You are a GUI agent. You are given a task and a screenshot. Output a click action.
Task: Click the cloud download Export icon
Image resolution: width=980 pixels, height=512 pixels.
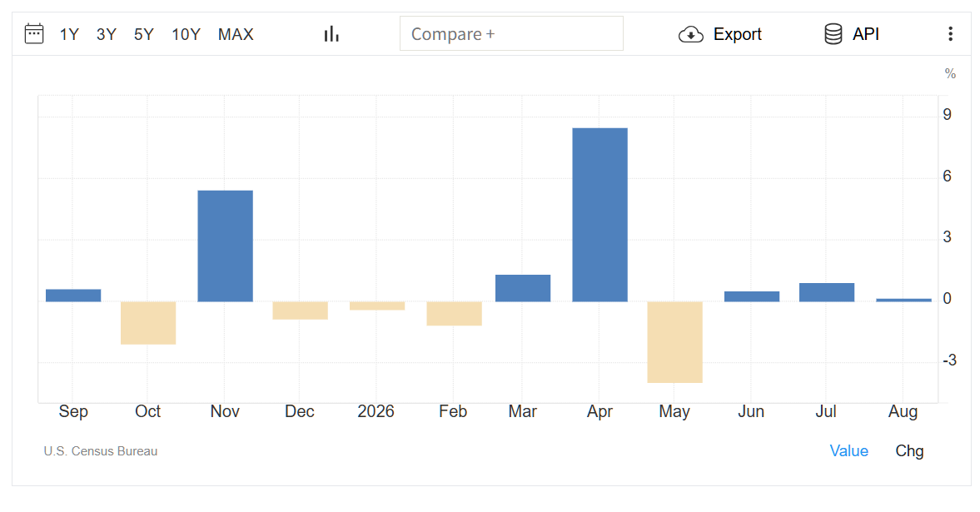click(690, 34)
